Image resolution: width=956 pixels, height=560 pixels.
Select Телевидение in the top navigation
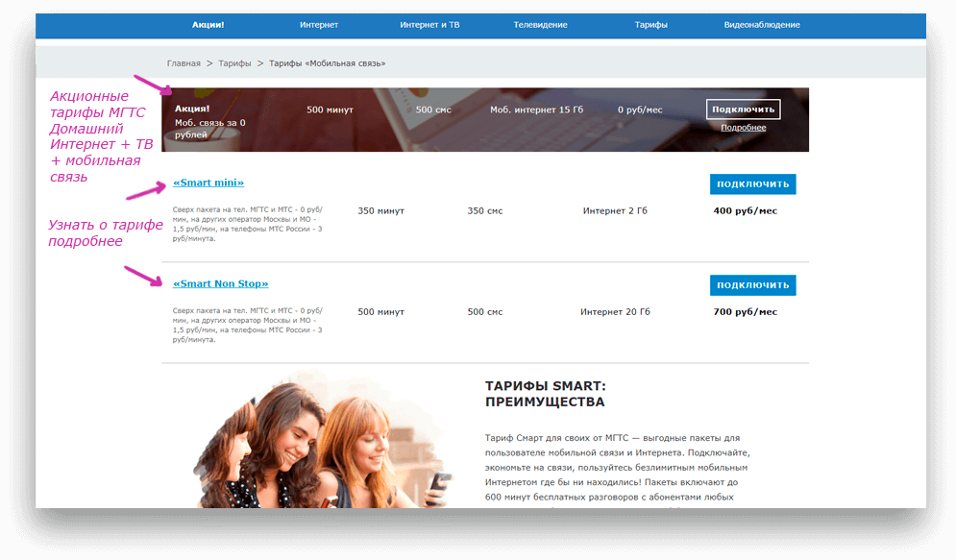[x=540, y=25]
